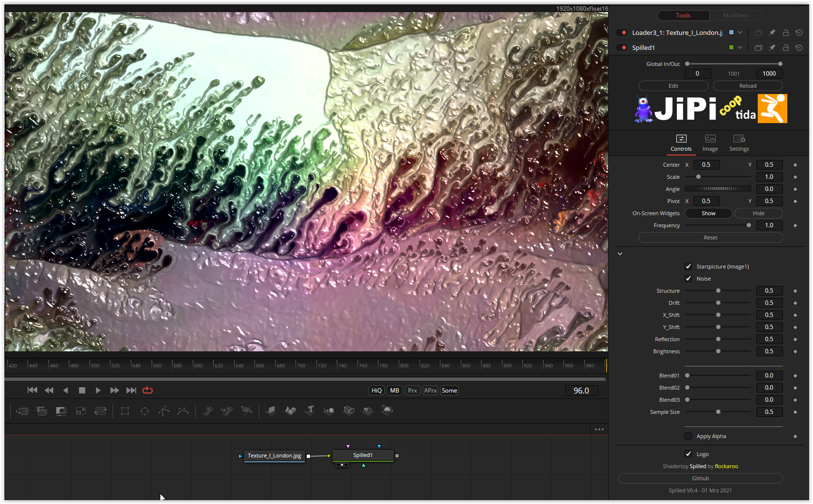813x504 pixels.
Task: Open the Some render selection dropdown
Action: point(450,391)
